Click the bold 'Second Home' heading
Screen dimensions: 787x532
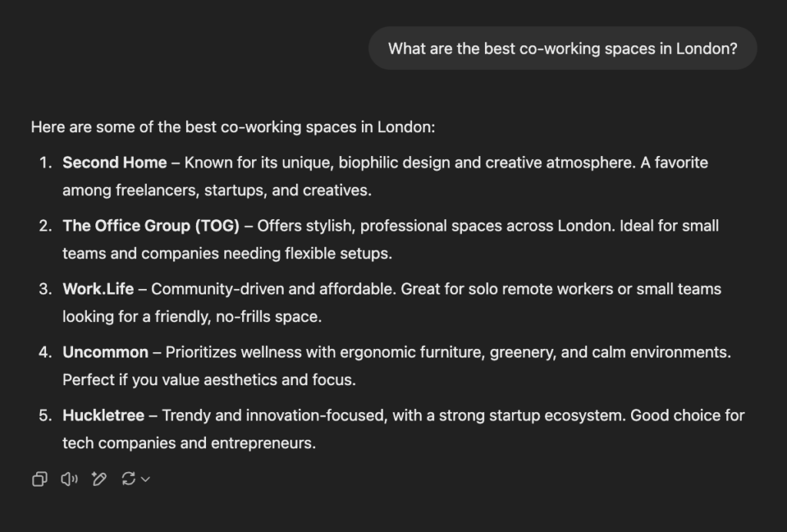pyautogui.click(x=115, y=163)
